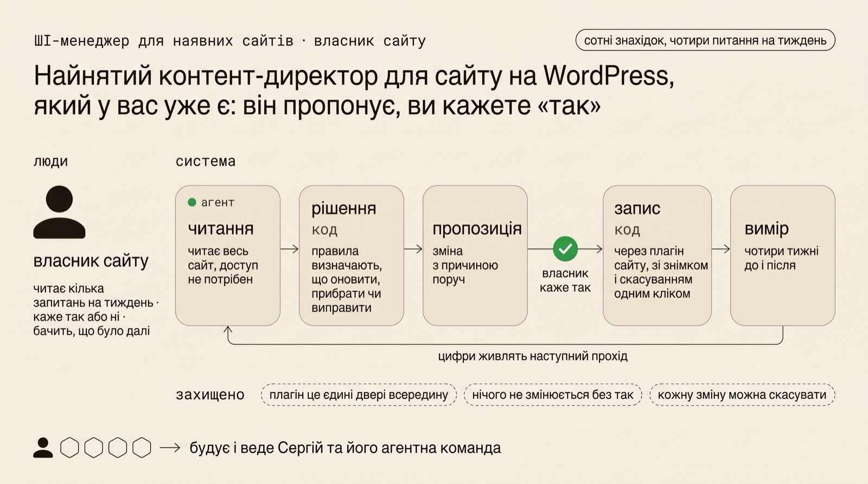
Task: Click the main headline about WordPress content director
Action: click(354, 91)
